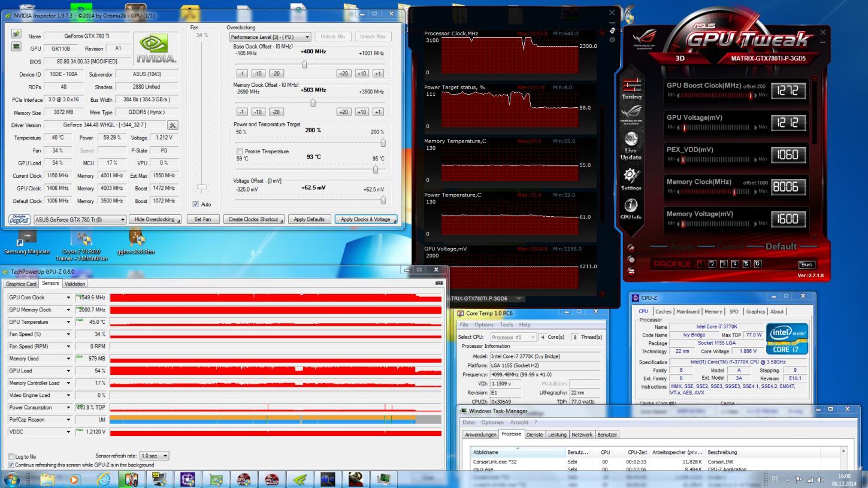Open the Options menu in Core Temp
868x488 pixels.
483,325
